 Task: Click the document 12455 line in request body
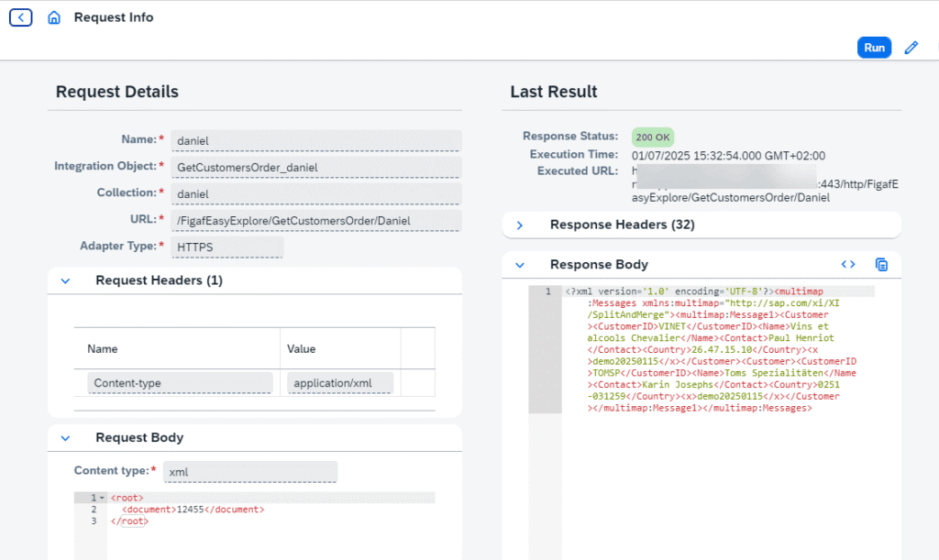click(193, 510)
